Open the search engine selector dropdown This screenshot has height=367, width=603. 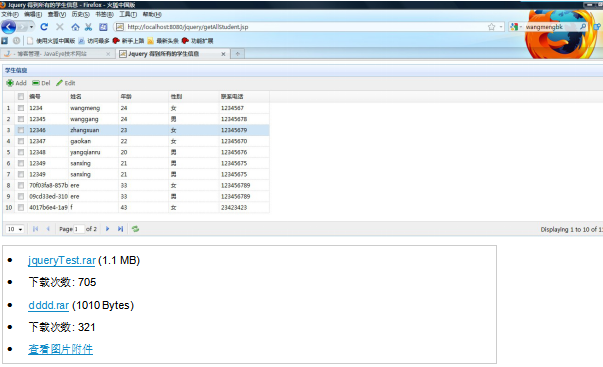click(515, 27)
